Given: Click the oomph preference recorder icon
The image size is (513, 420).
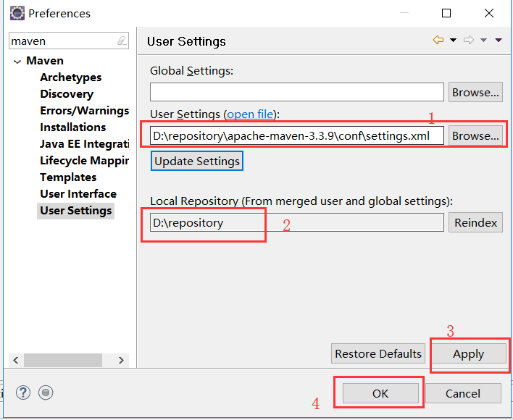Looking at the screenshot, I should click(46, 392).
